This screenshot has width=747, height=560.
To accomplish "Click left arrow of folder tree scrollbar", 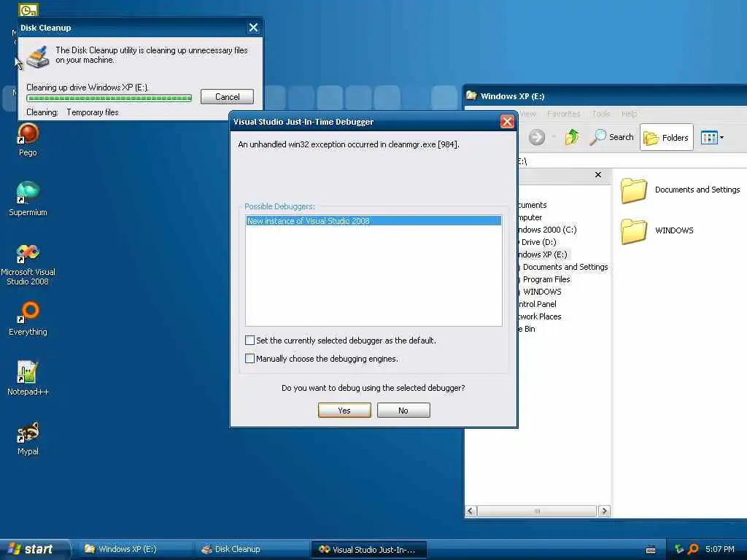I will click(x=471, y=511).
